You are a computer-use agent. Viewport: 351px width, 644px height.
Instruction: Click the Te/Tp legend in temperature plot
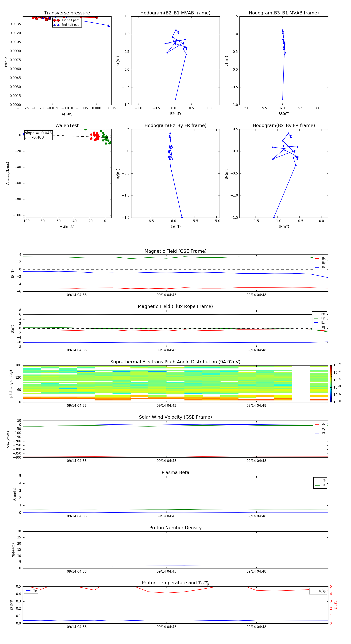[318, 591]
